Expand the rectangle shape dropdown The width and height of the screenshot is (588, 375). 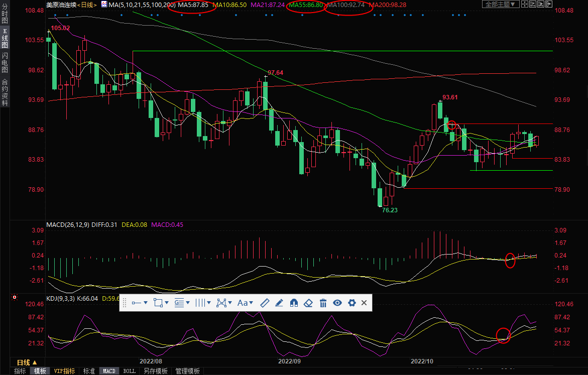coord(161,303)
